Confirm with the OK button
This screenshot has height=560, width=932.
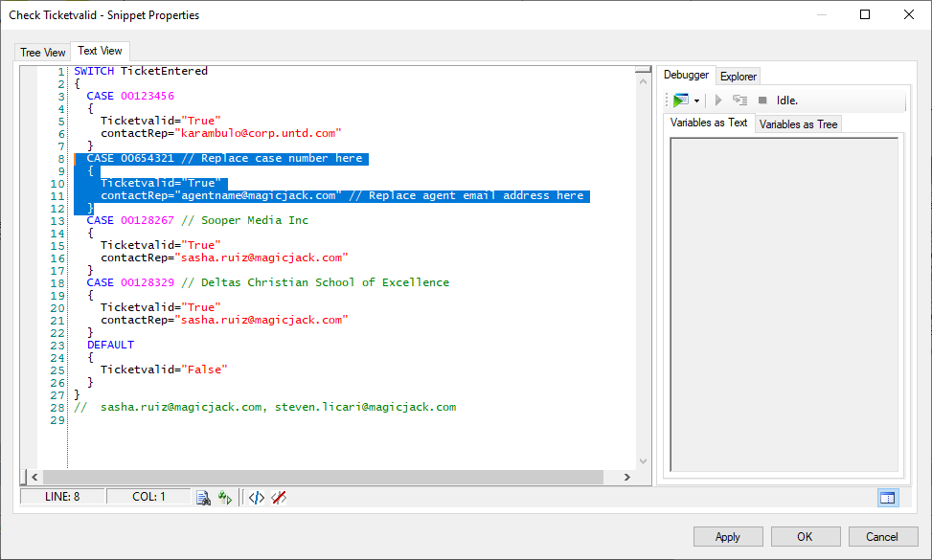pos(806,537)
